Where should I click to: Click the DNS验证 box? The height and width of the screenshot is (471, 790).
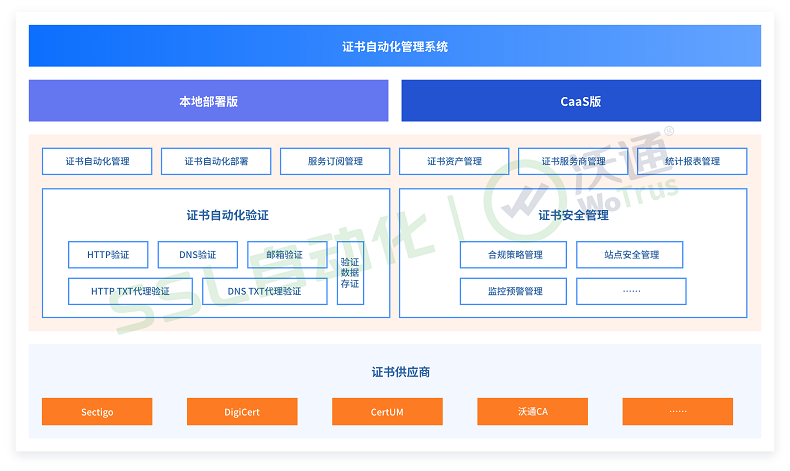[197, 255]
